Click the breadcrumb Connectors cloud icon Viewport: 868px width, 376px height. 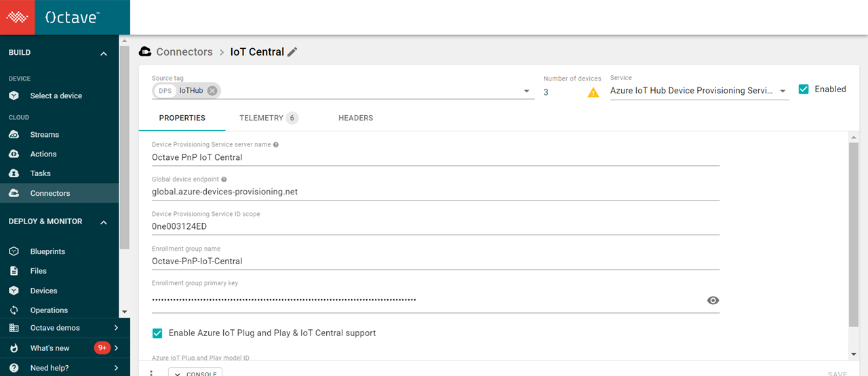tap(144, 51)
